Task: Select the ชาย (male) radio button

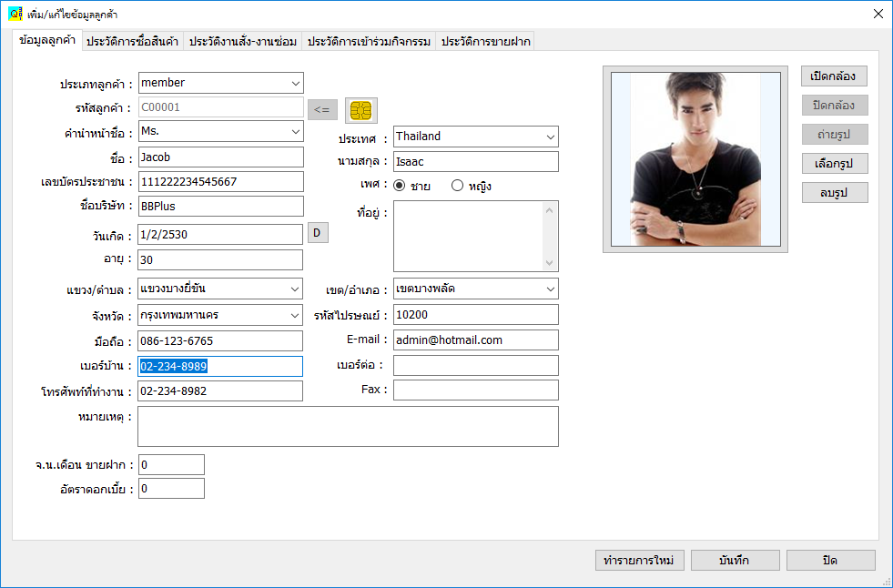Action: pos(400,186)
